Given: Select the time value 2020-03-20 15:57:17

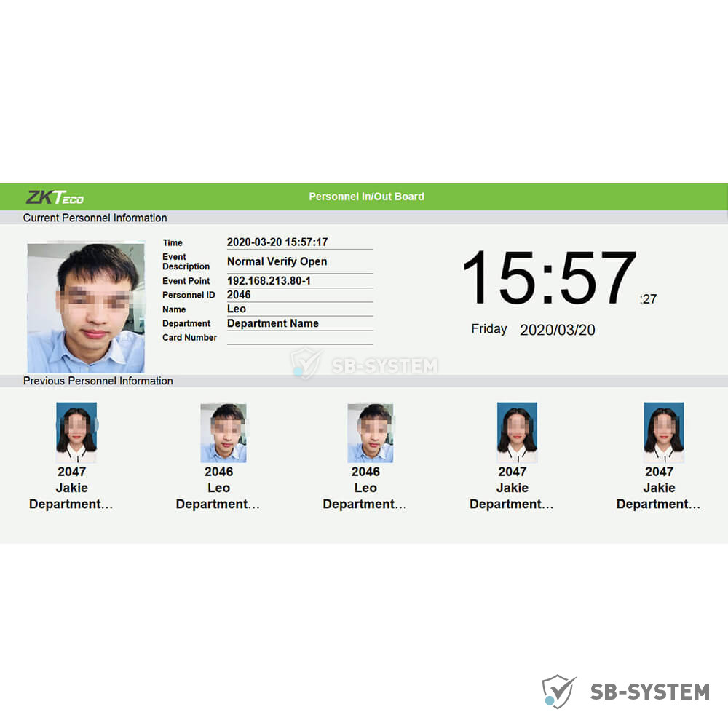Looking at the screenshot, I should click(277, 242).
